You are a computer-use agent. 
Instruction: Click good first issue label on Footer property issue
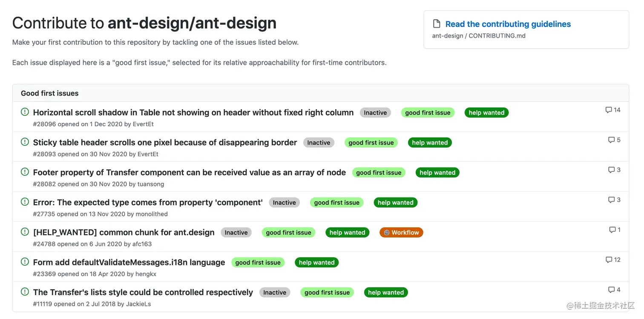(379, 173)
